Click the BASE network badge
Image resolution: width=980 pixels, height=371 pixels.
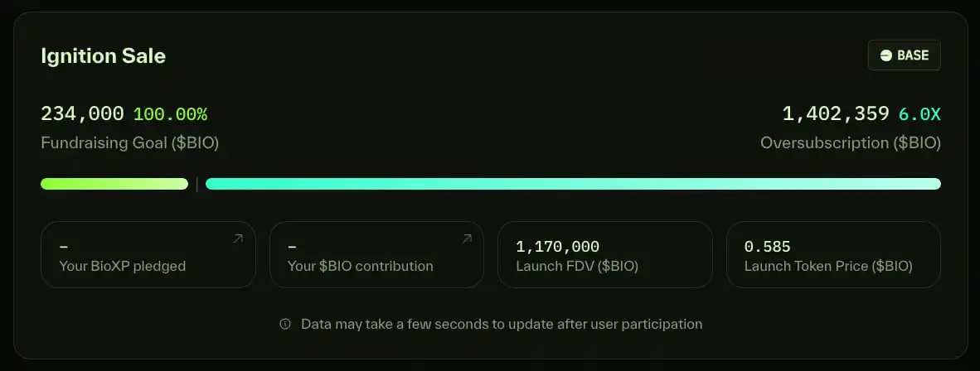tap(904, 55)
